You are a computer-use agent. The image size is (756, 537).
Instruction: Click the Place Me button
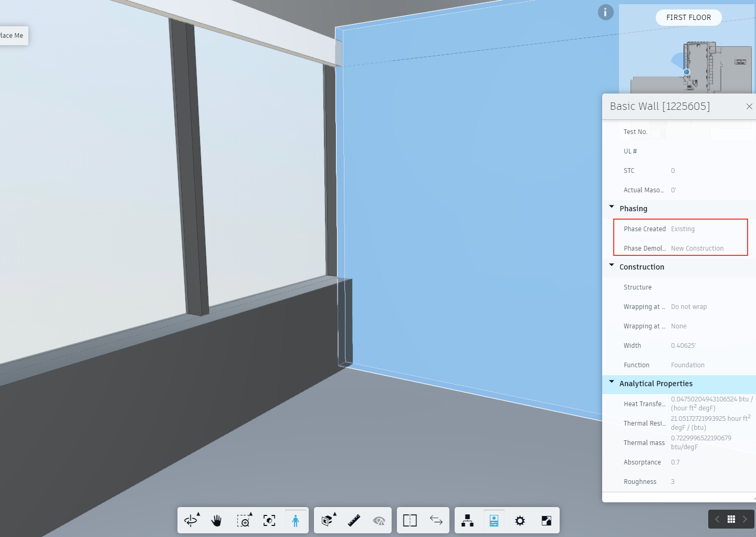click(x=11, y=35)
